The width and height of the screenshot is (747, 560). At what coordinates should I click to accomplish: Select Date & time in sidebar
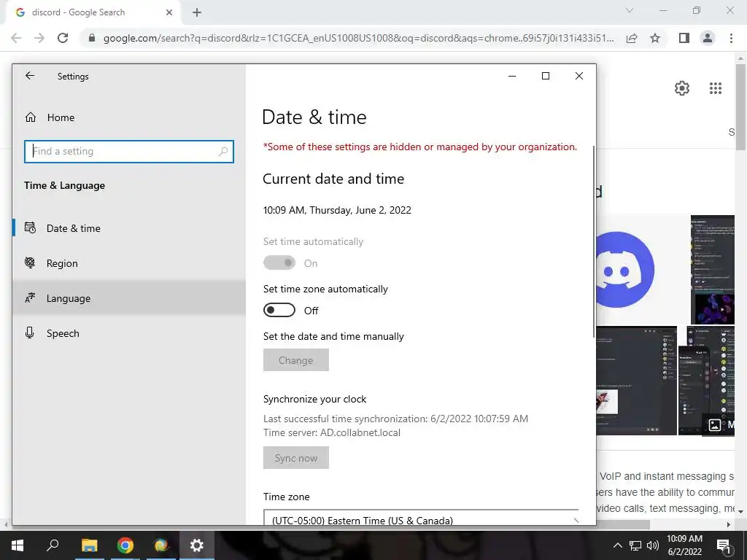point(129,228)
